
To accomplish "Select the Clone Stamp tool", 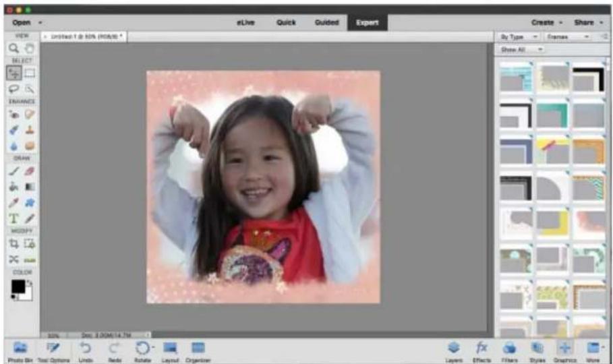I will pyautogui.click(x=30, y=130).
